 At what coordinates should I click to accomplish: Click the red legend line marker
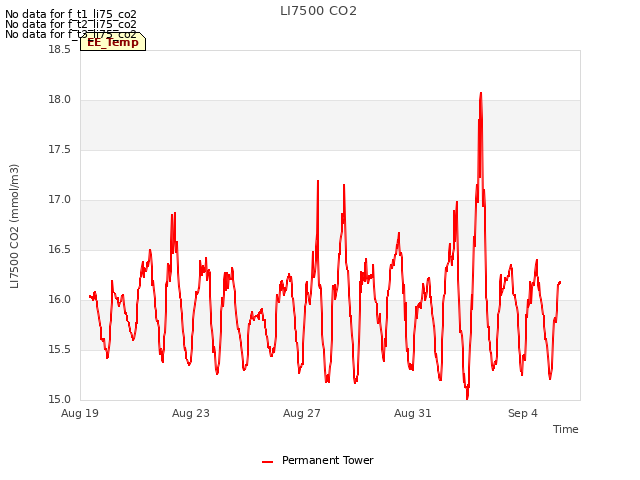[x=267, y=462]
